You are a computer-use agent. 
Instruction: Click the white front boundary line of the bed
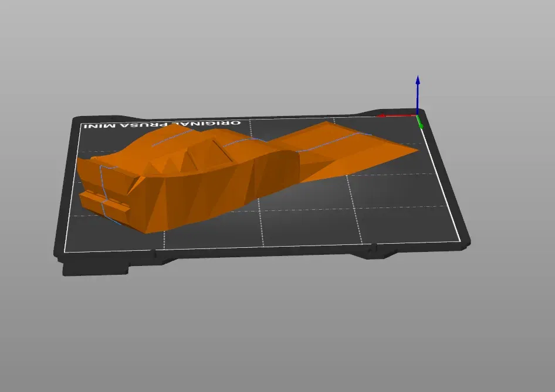point(262,247)
